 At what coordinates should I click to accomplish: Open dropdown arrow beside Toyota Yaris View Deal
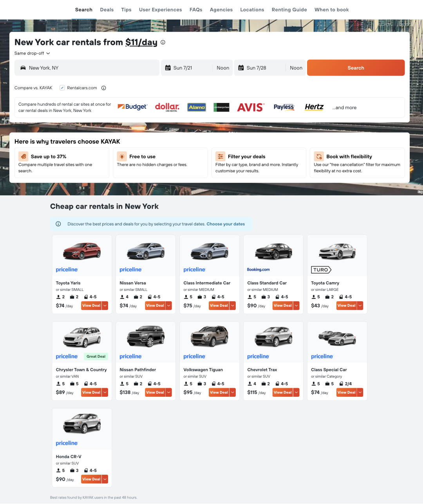click(x=105, y=306)
